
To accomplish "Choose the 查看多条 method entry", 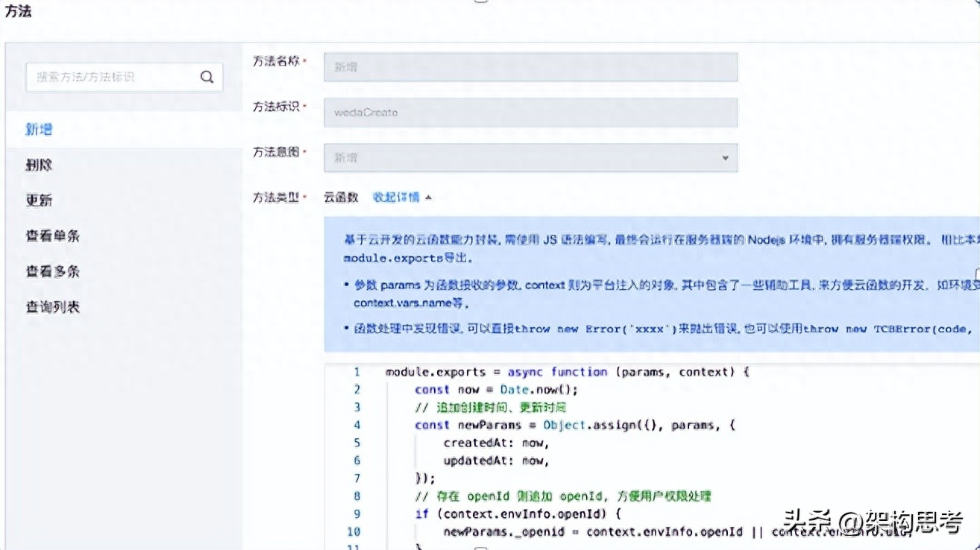I will [x=53, y=271].
